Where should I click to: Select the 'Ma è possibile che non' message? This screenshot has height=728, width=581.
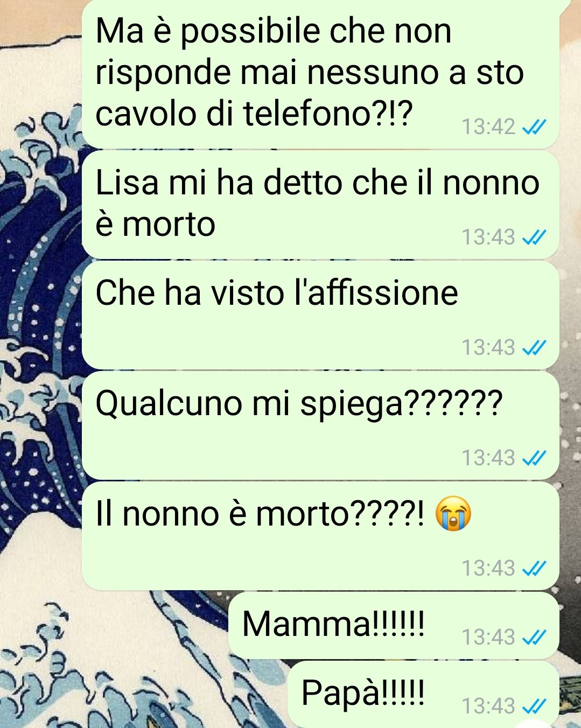[320, 74]
